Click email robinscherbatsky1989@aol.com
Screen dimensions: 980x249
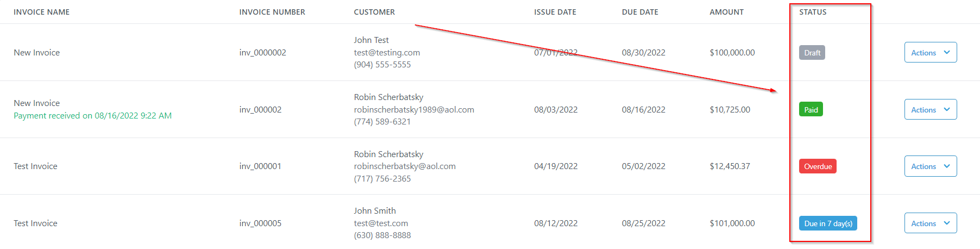pyautogui.click(x=414, y=110)
